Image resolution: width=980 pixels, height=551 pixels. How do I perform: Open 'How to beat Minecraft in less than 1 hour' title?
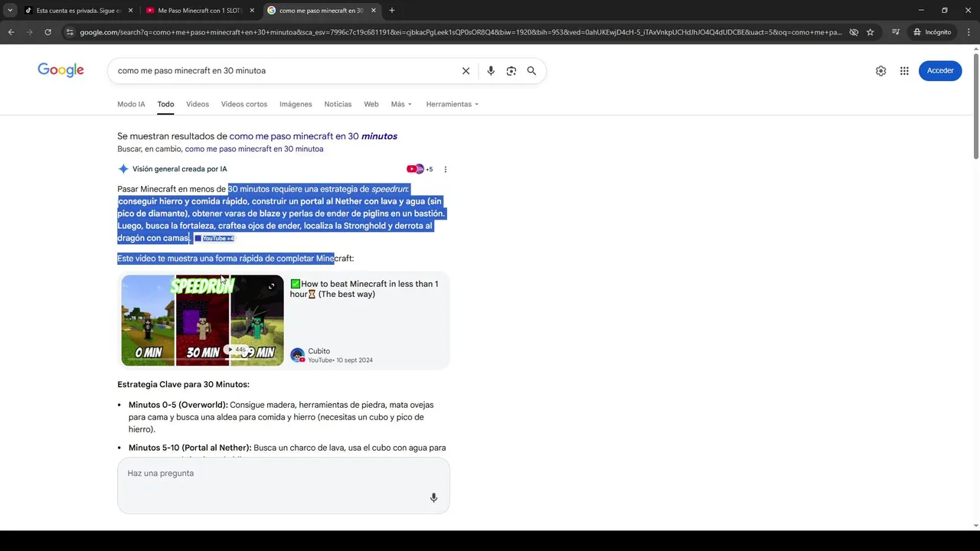click(x=364, y=289)
